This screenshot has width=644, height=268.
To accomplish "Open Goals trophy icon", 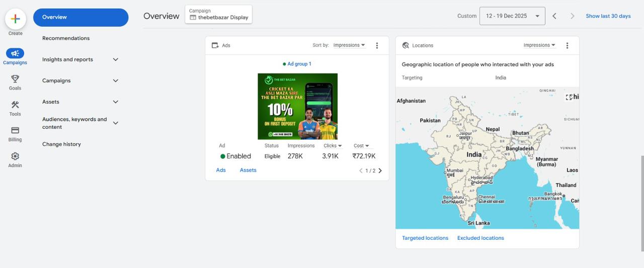I will [x=15, y=79].
